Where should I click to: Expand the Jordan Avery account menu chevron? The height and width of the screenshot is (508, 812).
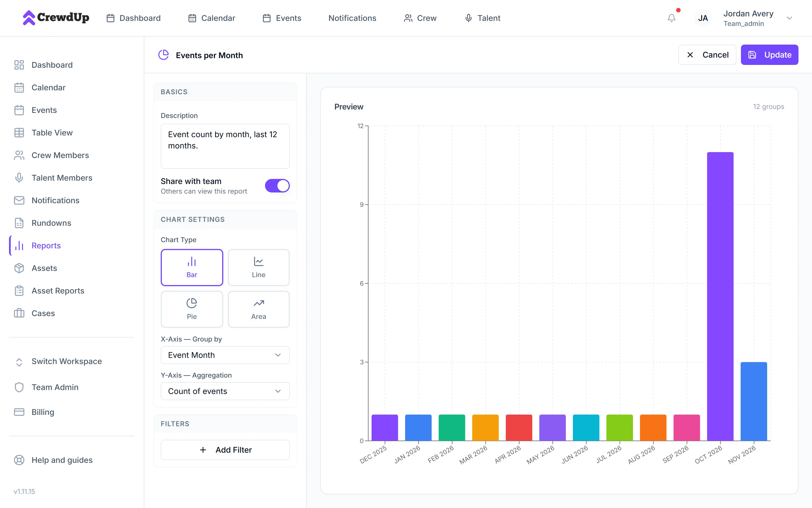[x=789, y=18]
